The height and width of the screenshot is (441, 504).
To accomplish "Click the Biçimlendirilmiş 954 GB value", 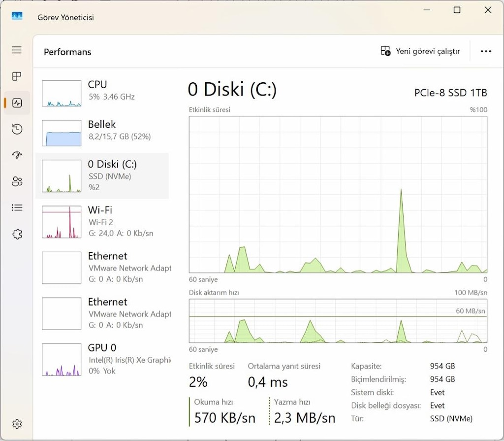I will click(442, 379).
